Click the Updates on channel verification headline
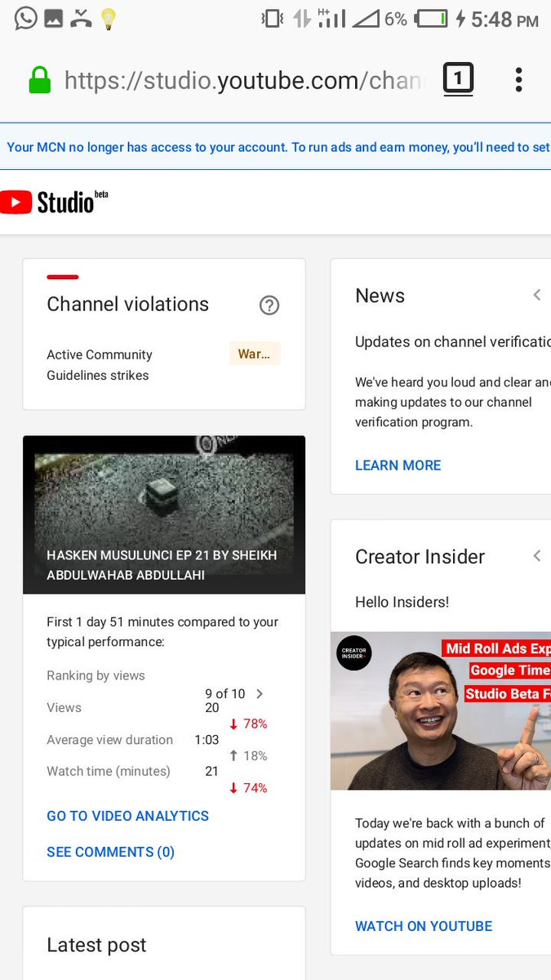 453,342
